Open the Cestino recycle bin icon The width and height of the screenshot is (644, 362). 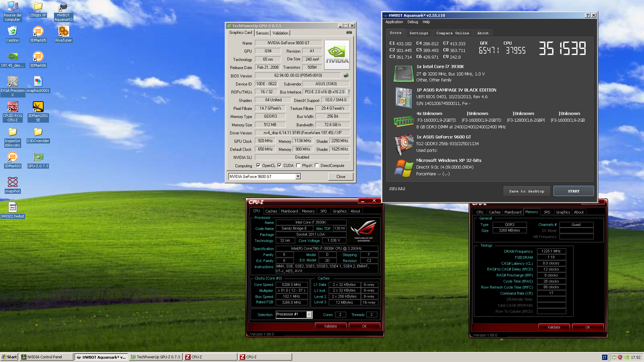[x=12, y=34]
